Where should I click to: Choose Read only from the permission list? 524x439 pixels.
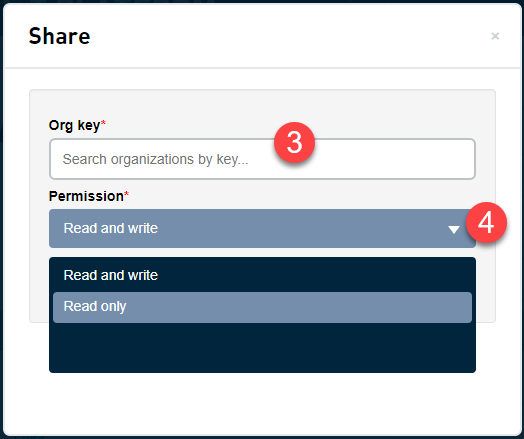[262, 307]
